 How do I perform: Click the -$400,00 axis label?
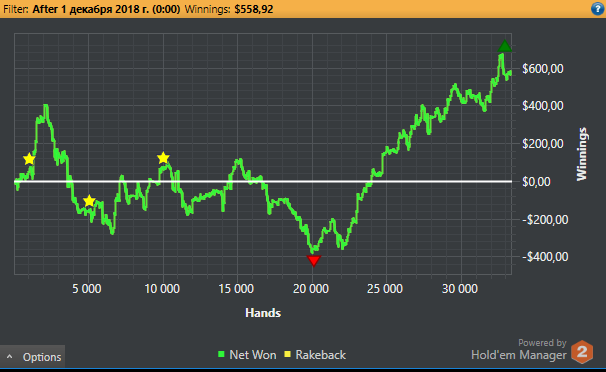(x=545, y=256)
